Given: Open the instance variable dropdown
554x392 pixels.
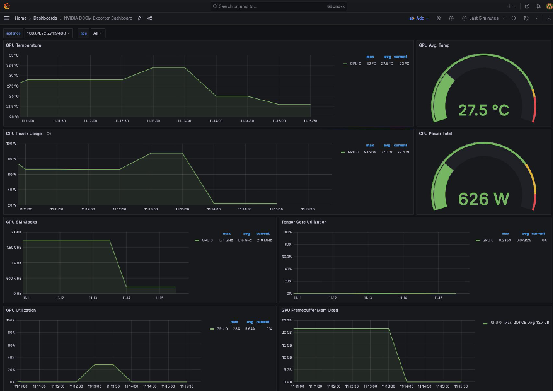Looking at the screenshot, I should tap(49, 33).
